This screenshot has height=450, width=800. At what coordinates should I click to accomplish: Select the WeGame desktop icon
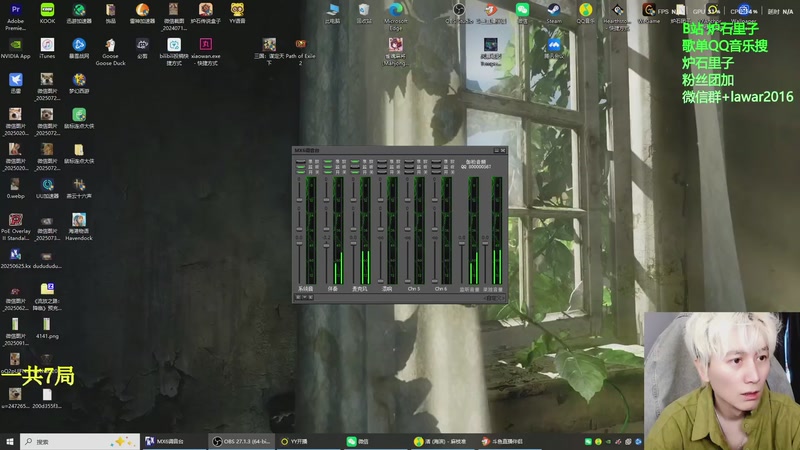pos(649,10)
